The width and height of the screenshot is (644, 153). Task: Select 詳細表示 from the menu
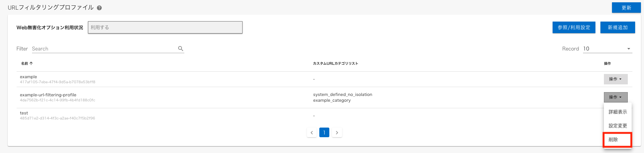click(x=618, y=112)
